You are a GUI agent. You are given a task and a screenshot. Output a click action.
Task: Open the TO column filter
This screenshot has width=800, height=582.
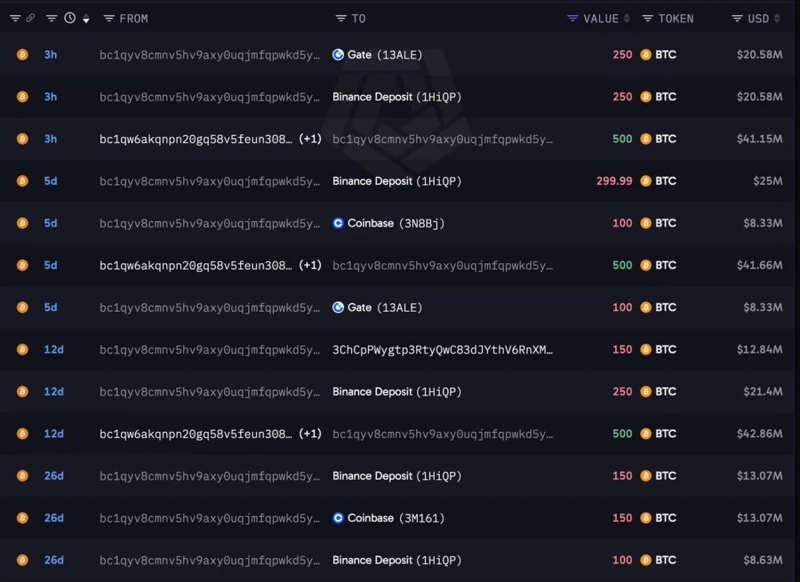341,19
